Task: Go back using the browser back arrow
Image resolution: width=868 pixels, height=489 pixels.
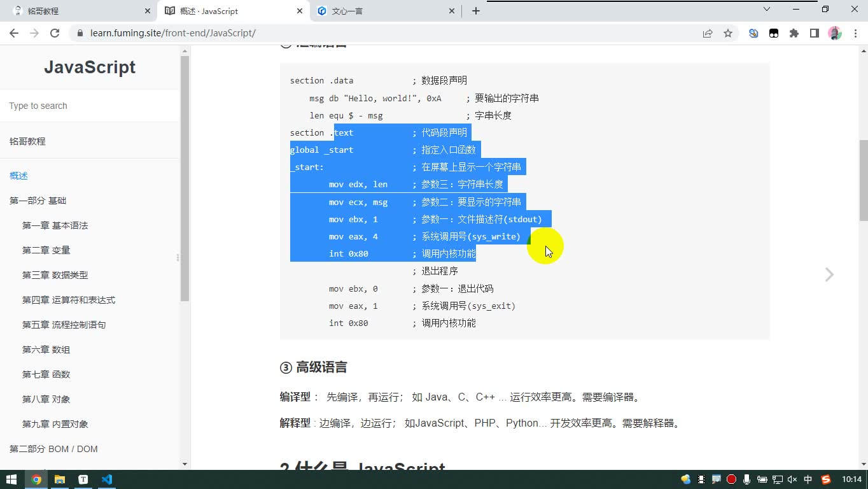Action: point(14,33)
